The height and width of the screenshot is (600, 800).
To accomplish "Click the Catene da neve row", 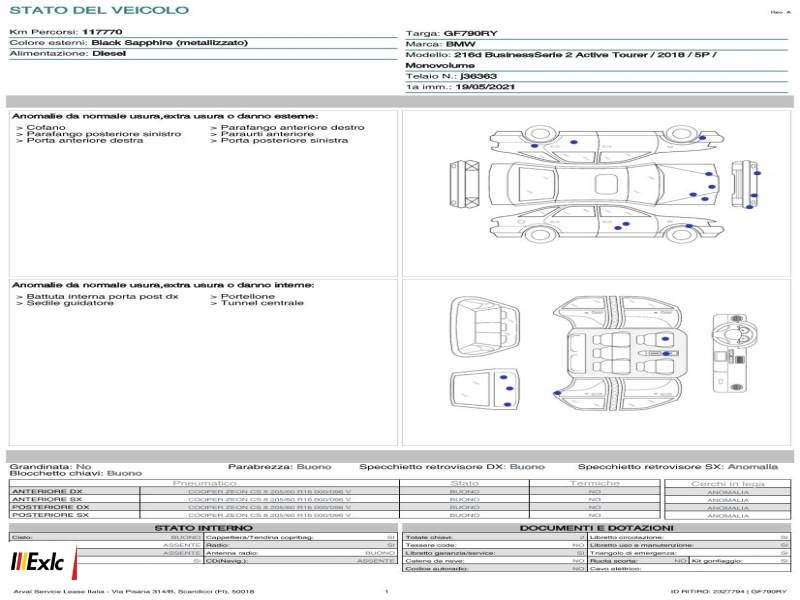I will click(494, 561).
